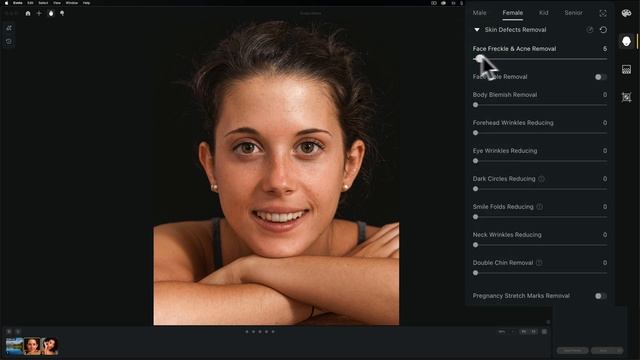Viewport: 640px width, 360px height.
Task: Open the Select menu
Action: click(x=43, y=3)
